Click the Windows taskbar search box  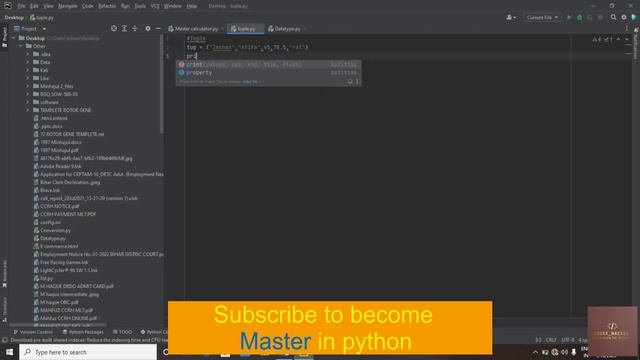pyautogui.click(x=88, y=352)
